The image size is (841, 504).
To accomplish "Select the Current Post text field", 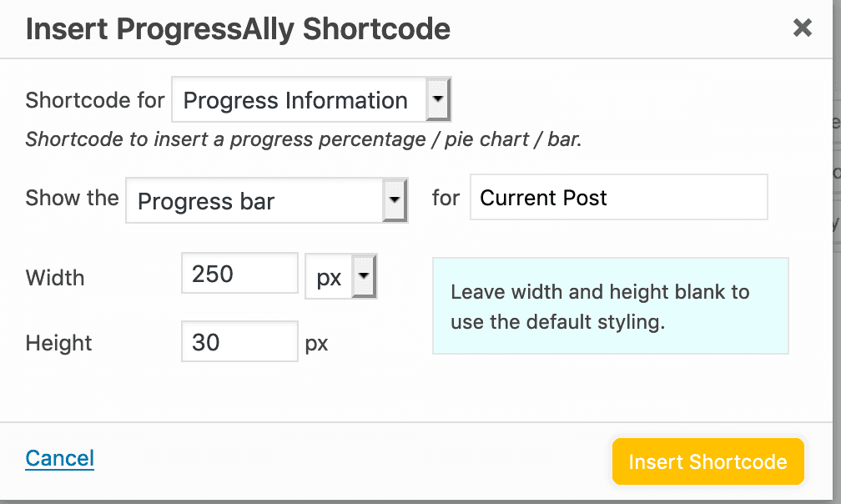I will pos(618,197).
